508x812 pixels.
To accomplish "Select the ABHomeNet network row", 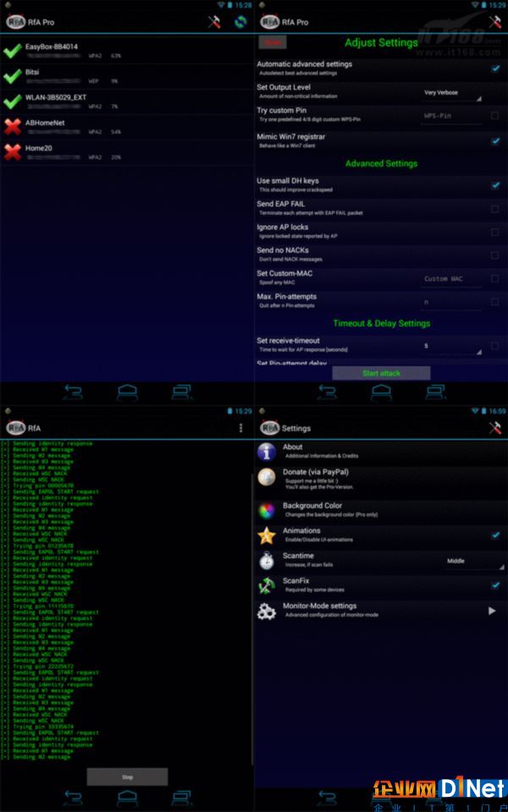I will coord(127,127).
